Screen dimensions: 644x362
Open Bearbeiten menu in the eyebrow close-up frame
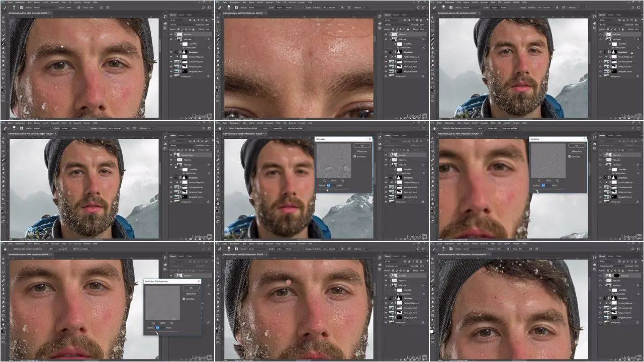(x=235, y=2)
